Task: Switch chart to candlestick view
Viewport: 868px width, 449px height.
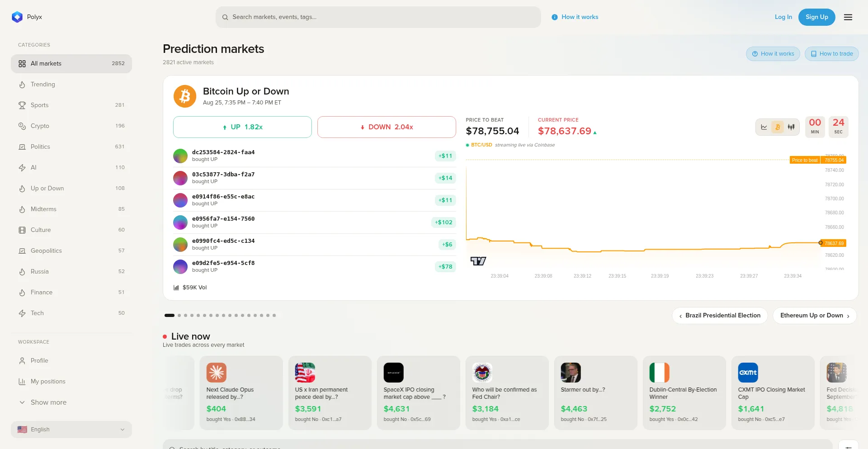Action: pyautogui.click(x=791, y=127)
